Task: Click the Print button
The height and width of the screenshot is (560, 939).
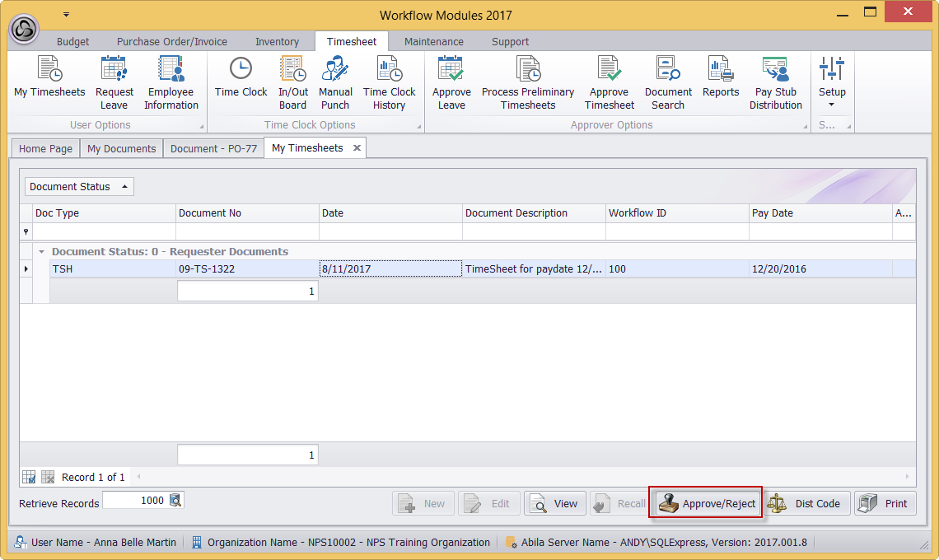Action: tap(885, 504)
